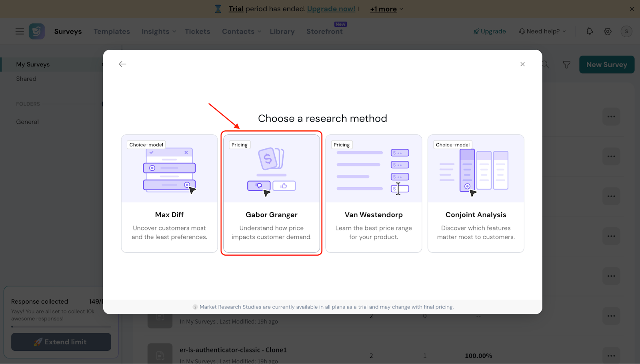Expand the Contacts dropdown menu
Screen dimensions: 640x364
242,31
